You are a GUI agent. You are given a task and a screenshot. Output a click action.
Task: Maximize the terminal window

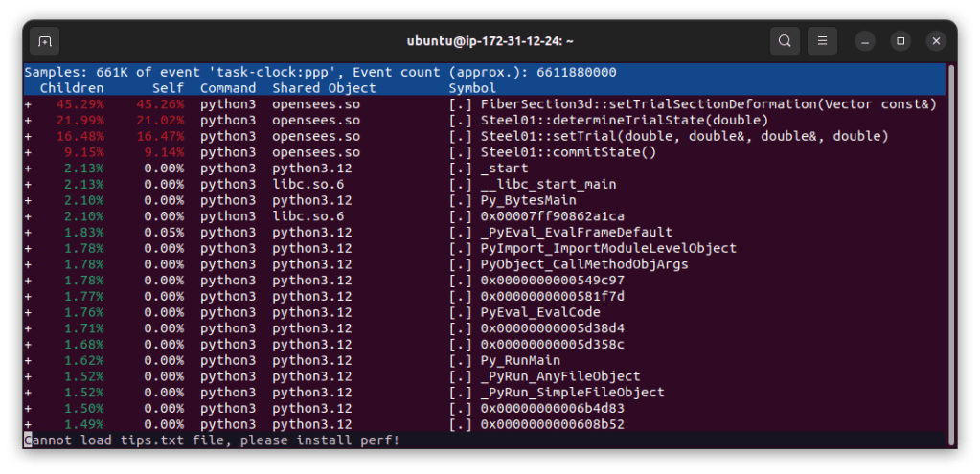(900, 41)
